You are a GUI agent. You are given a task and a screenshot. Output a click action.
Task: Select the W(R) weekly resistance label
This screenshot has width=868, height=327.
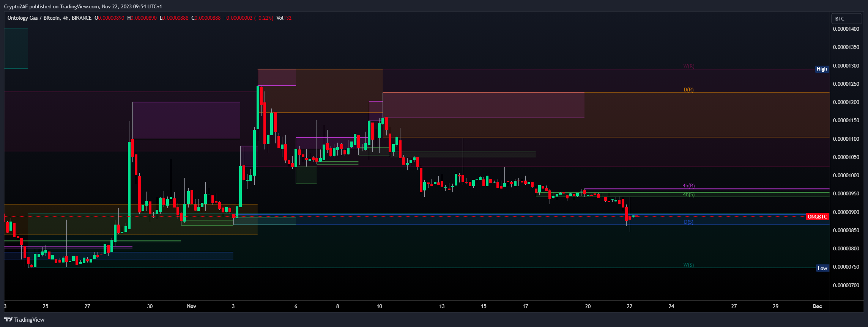pyautogui.click(x=689, y=66)
